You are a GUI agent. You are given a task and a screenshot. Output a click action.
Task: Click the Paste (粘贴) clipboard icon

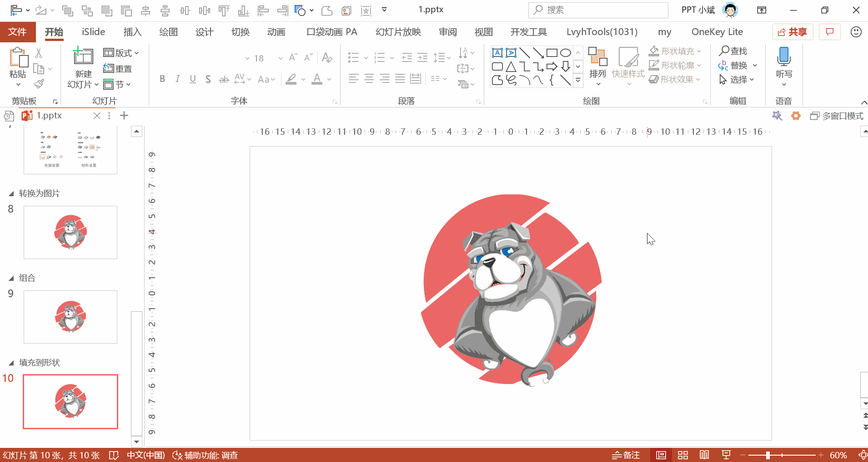tap(18, 58)
